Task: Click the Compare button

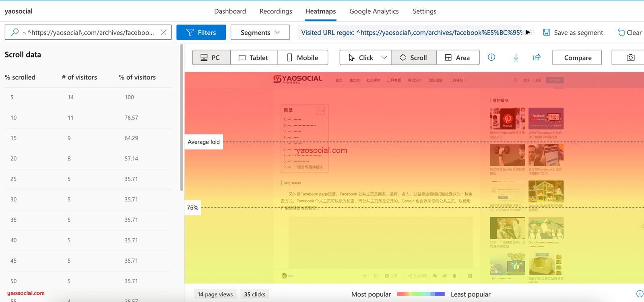Action: pos(577,58)
